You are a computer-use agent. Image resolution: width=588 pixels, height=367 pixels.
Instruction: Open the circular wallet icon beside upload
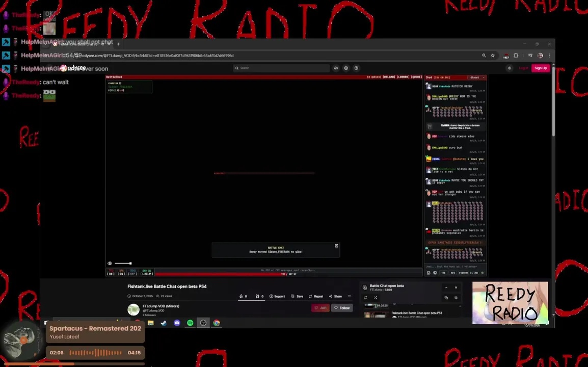click(346, 68)
